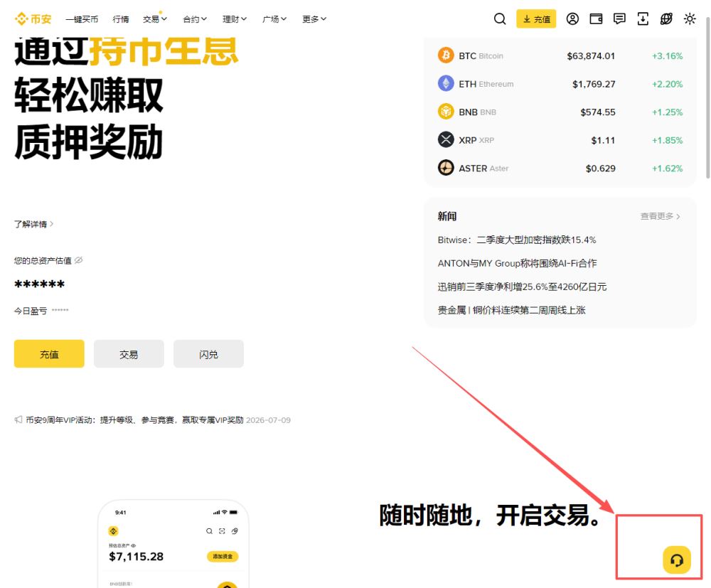Click the BTC Bitcoin coin icon
The image size is (711, 588).
tap(446, 55)
